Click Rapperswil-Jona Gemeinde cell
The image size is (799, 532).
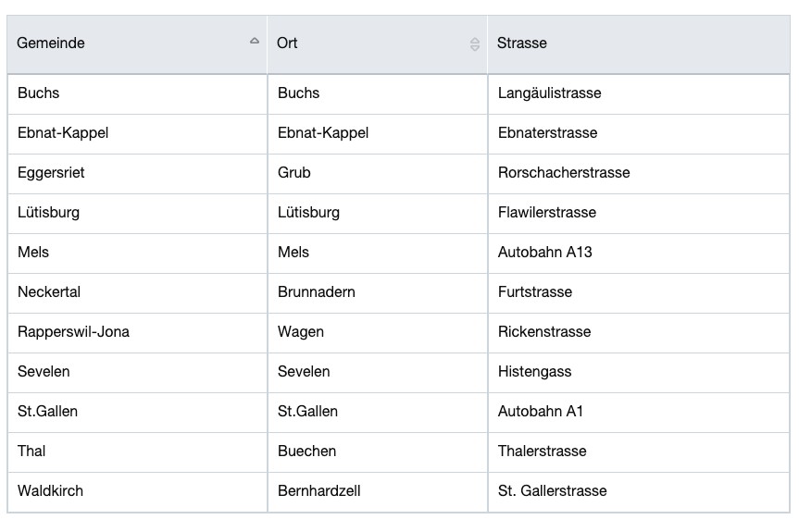138,332
